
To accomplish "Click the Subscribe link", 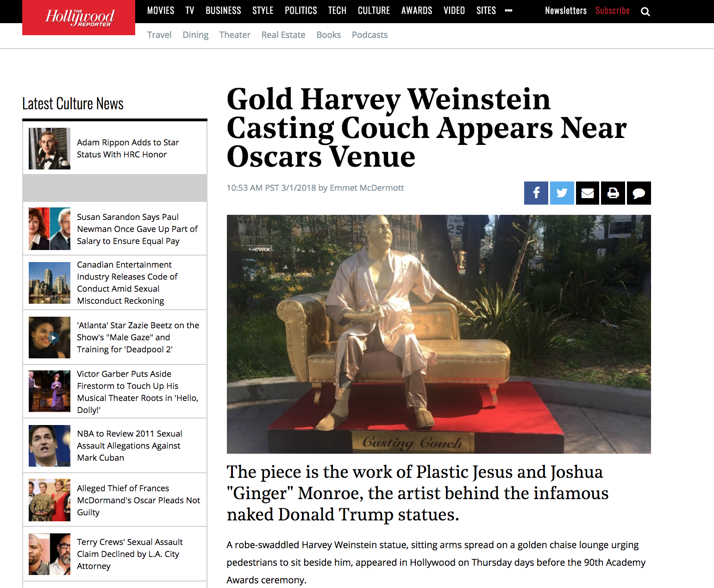I will pyautogui.click(x=612, y=10).
